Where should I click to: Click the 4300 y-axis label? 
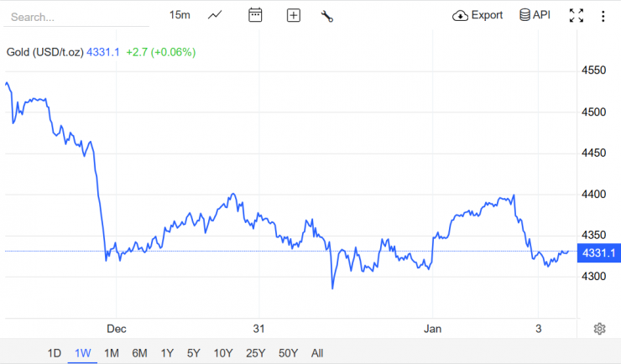point(593,276)
